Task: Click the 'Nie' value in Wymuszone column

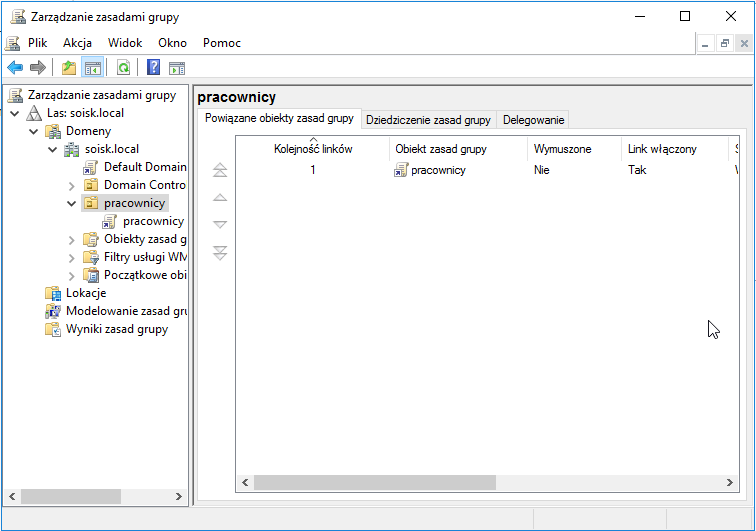Action: (541, 170)
